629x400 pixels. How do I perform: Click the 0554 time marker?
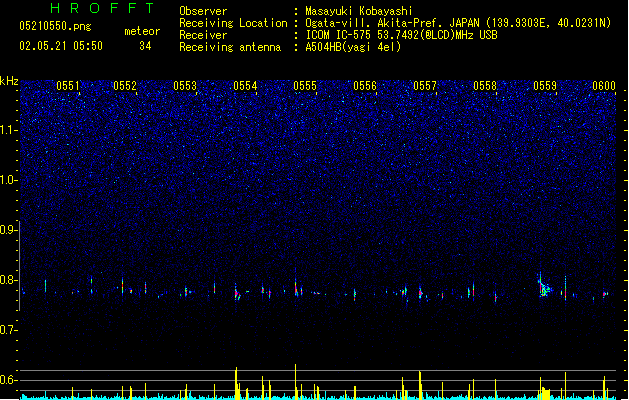(245, 86)
